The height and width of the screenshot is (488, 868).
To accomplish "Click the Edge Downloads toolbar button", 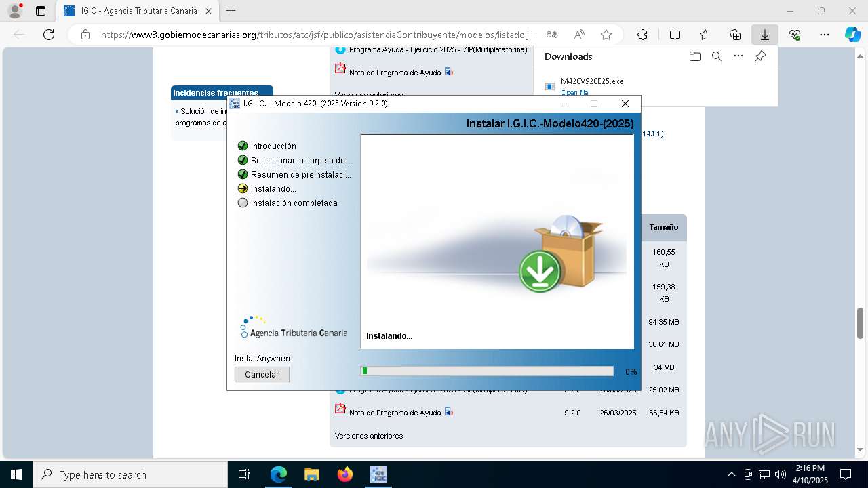I will pyautogui.click(x=764, y=35).
